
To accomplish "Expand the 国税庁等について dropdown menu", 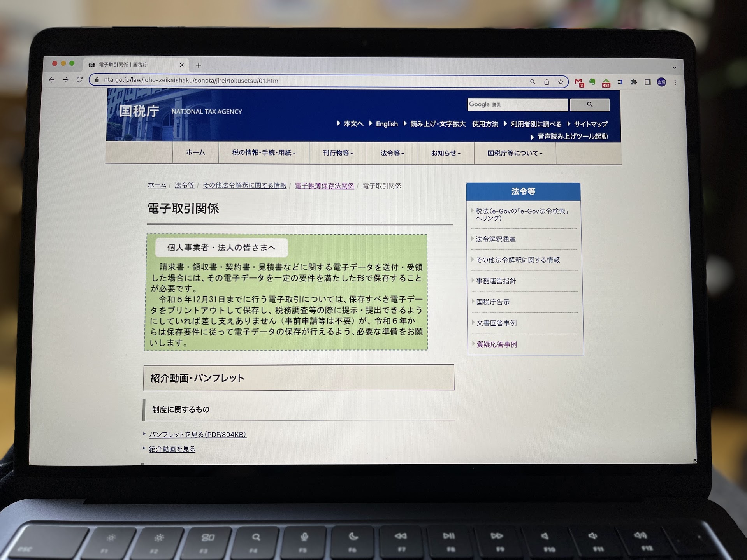I will [x=514, y=154].
